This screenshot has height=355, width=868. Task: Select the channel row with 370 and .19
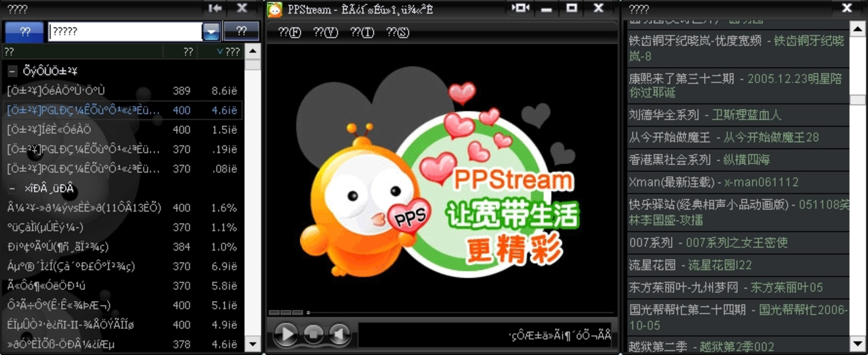(x=123, y=149)
